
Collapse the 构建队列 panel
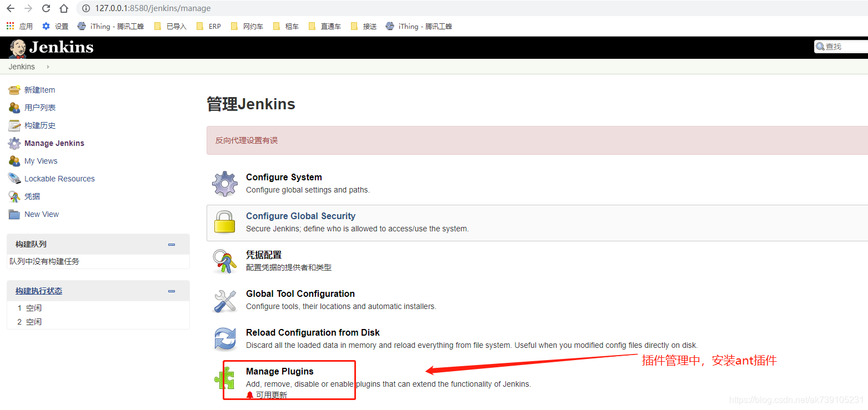point(172,245)
